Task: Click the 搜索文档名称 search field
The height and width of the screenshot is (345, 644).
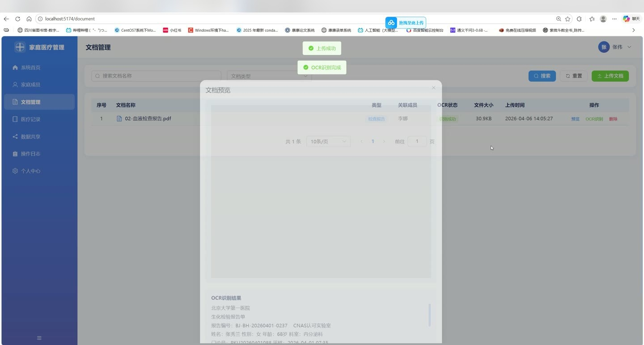Action: [156, 76]
